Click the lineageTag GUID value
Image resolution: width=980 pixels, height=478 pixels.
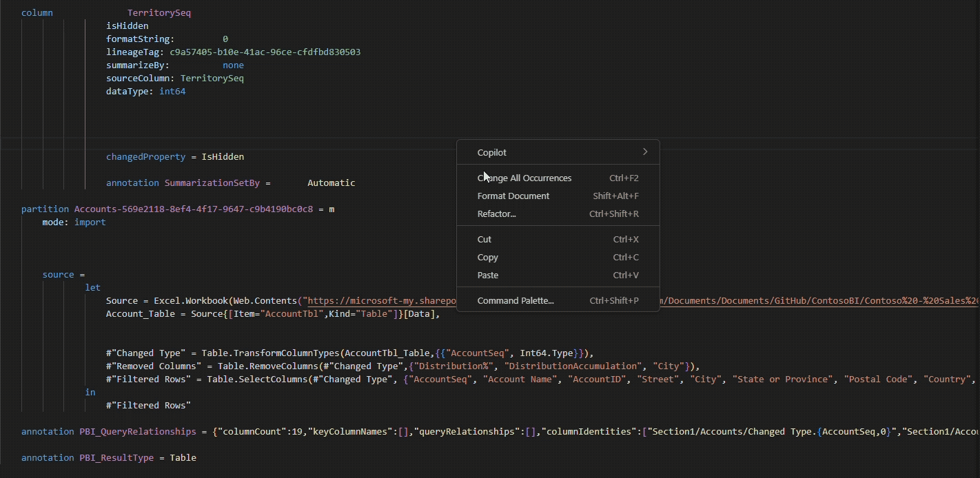[x=265, y=52]
